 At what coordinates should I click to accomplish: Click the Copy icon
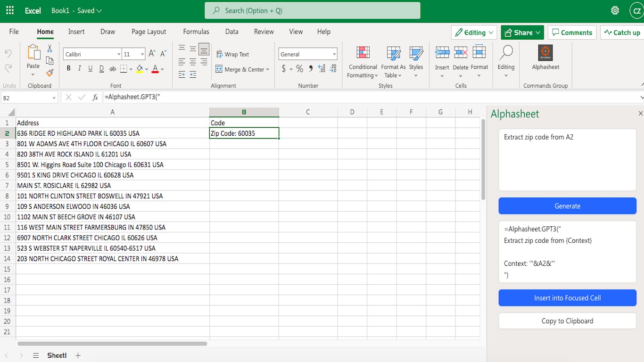click(50, 60)
